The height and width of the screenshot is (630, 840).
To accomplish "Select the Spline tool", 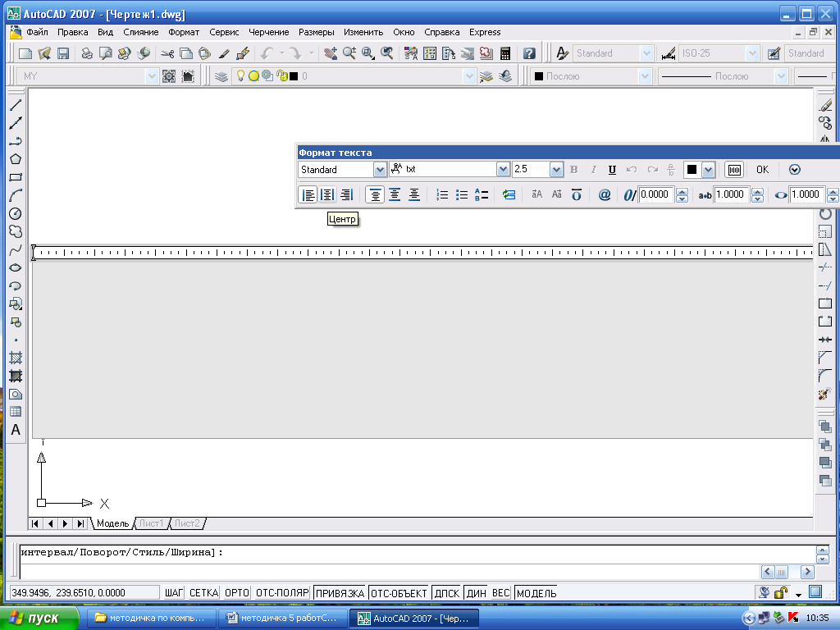I will [16, 249].
